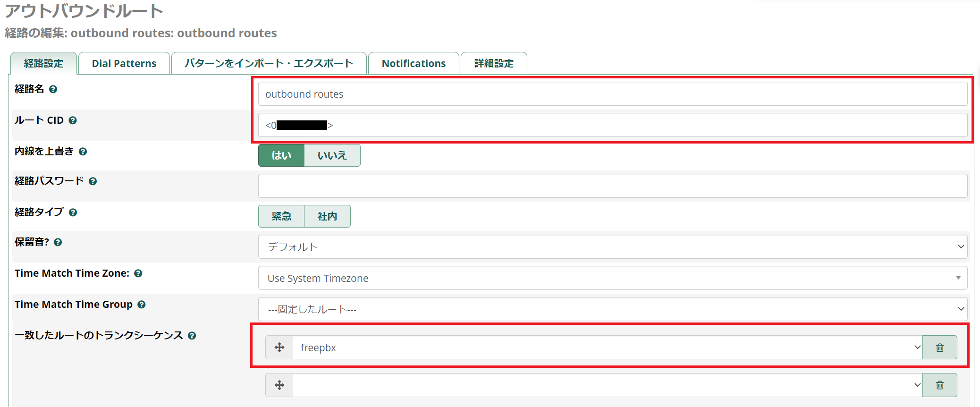
Task: Set 内線を上書き to いいえ
Action: [332, 155]
